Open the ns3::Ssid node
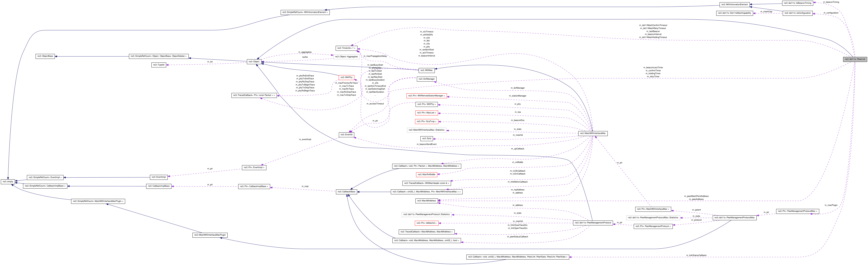Image resolution: width=868 pixels, height=265 pixels. [x=426, y=139]
